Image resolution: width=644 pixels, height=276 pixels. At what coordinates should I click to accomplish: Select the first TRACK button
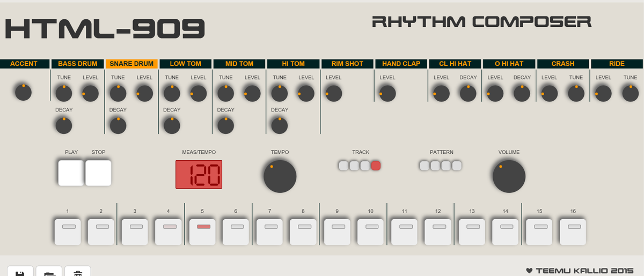343,166
